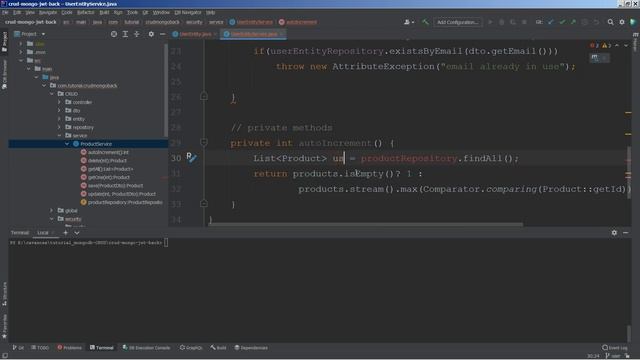Collapse the CRUD package node

point(52,94)
